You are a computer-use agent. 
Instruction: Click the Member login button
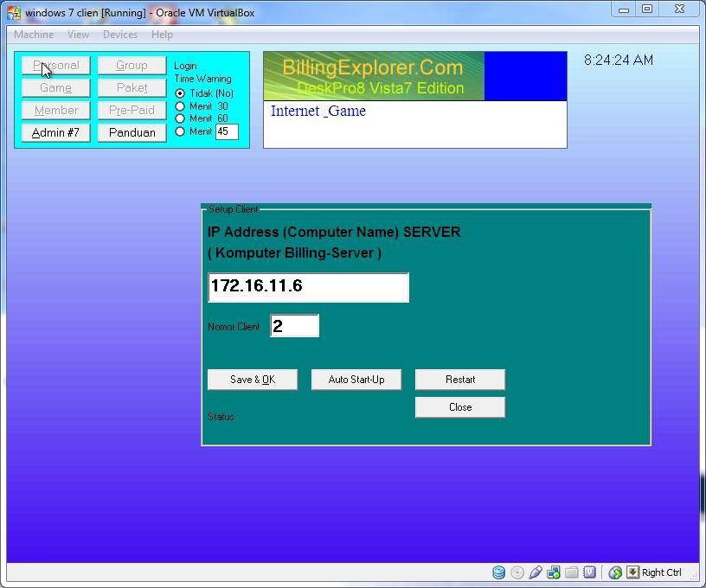pyautogui.click(x=56, y=110)
